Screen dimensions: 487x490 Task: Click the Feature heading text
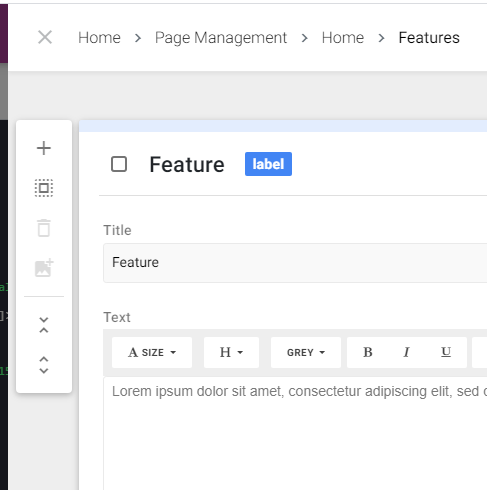[x=187, y=165]
